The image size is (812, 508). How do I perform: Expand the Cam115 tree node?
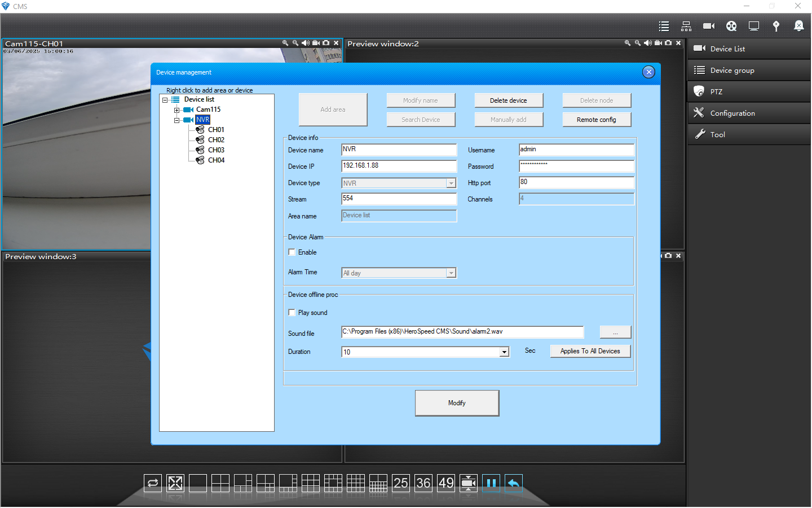click(176, 110)
